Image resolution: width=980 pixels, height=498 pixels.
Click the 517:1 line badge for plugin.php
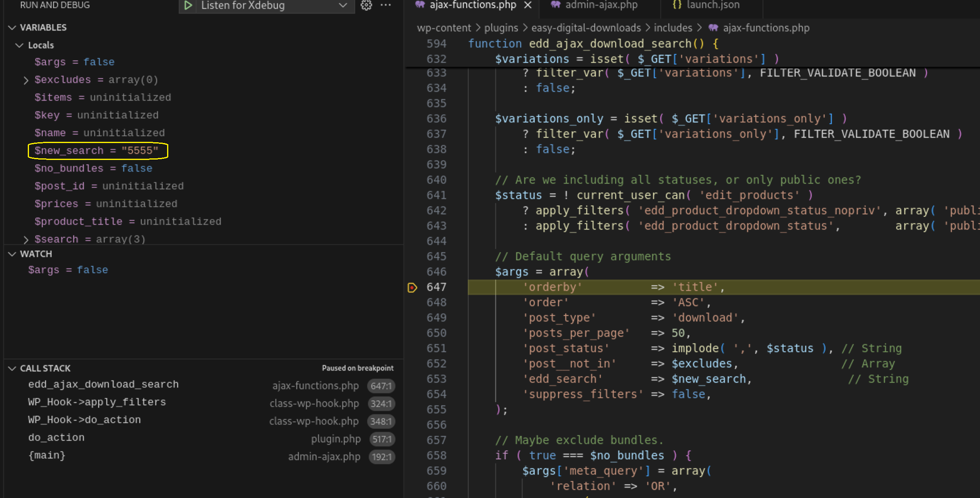click(382, 439)
